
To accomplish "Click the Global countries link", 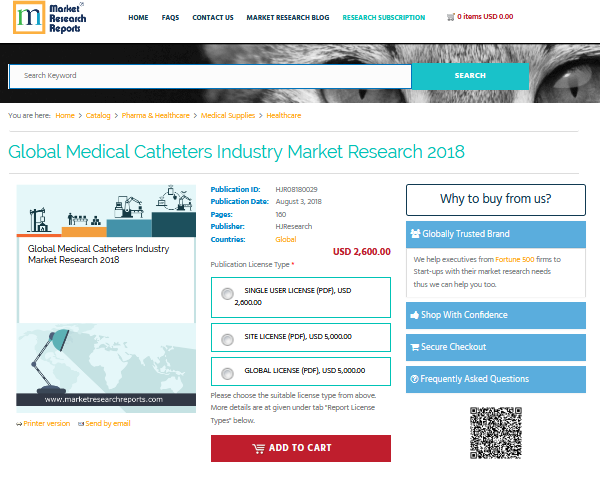I will 286,240.
